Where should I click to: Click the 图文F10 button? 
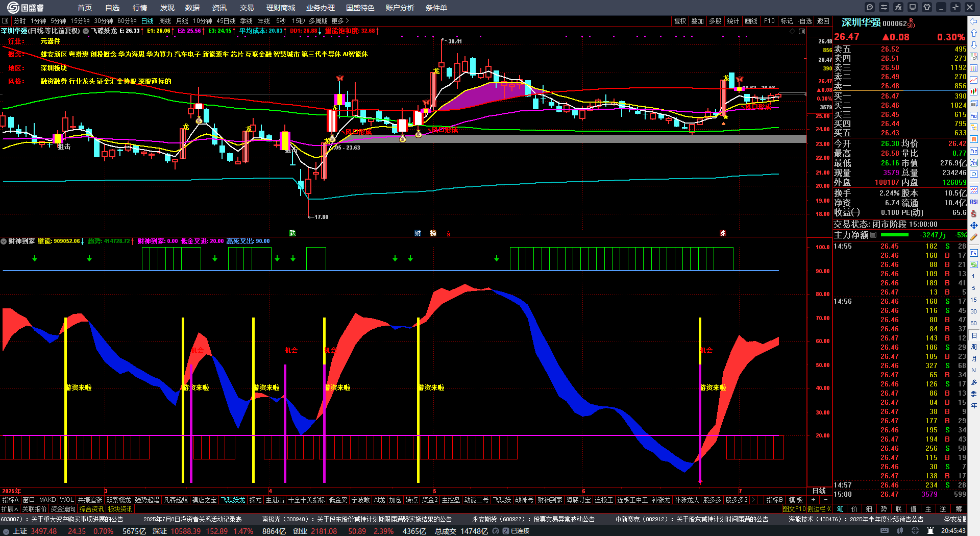794,509
